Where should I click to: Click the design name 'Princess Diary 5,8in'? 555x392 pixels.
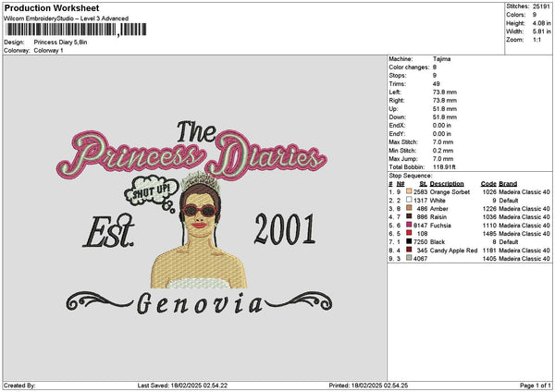tap(60, 43)
